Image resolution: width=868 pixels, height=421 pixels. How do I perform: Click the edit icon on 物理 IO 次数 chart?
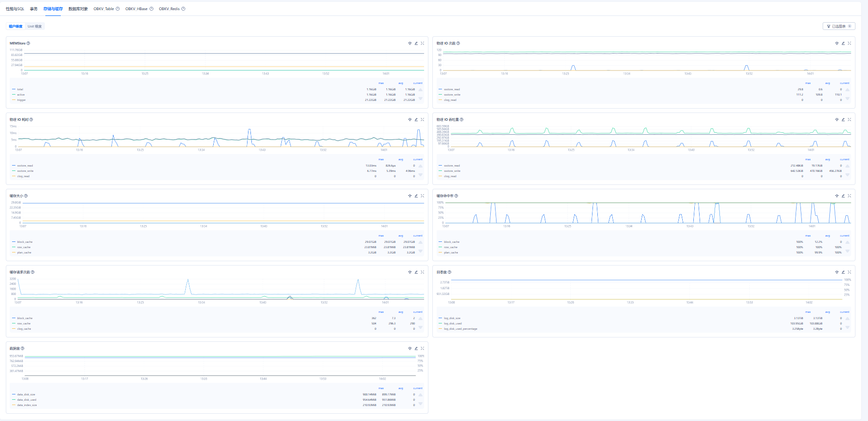coord(843,43)
